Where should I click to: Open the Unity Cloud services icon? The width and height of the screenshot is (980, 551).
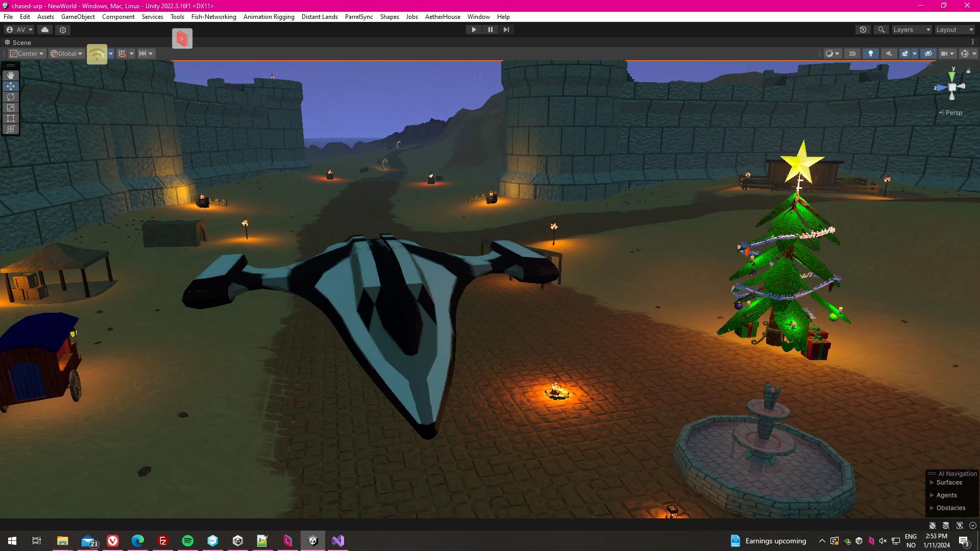[45, 30]
